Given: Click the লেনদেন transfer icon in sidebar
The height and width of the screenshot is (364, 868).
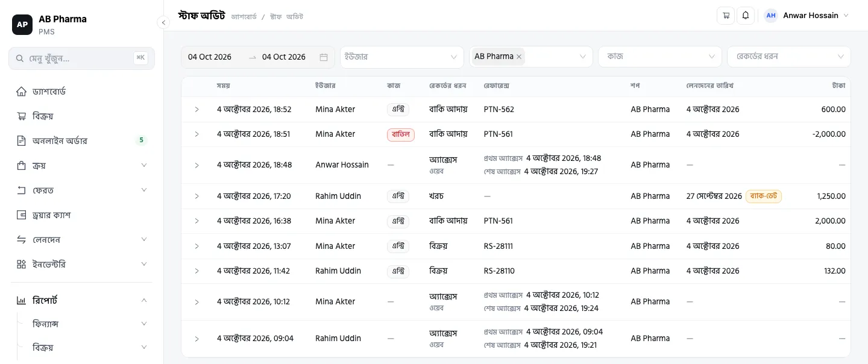Looking at the screenshot, I should [22, 240].
